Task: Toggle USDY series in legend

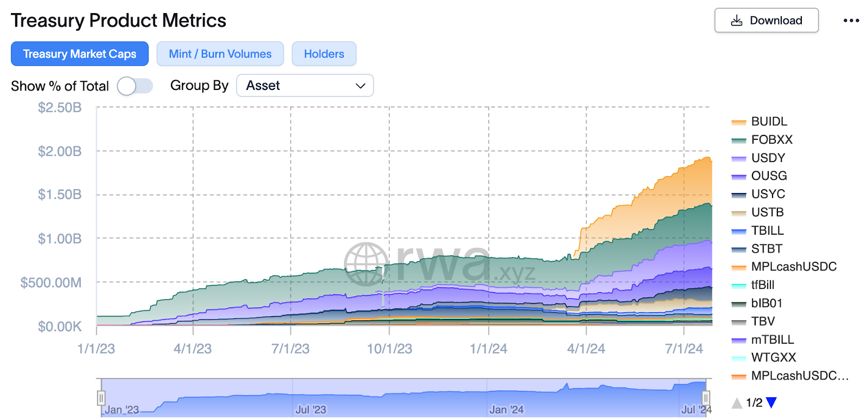Action: pos(758,158)
